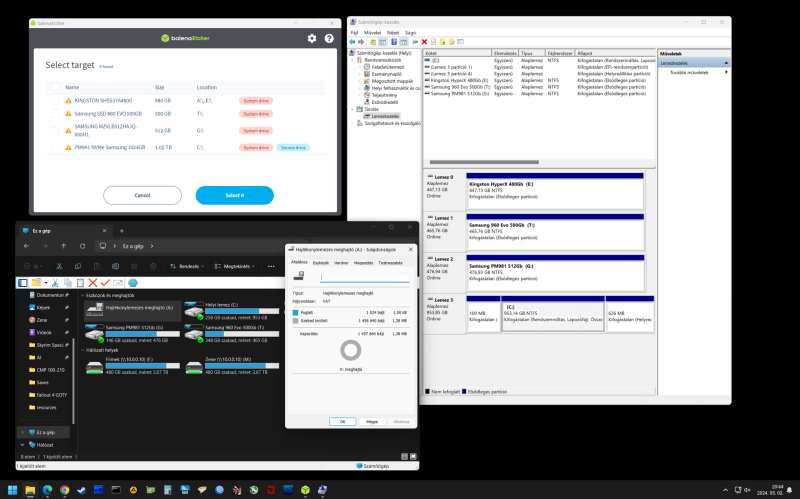
Task: Open Művelet menu in Számítógép-kezelés
Action: click(x=372, y=33)
